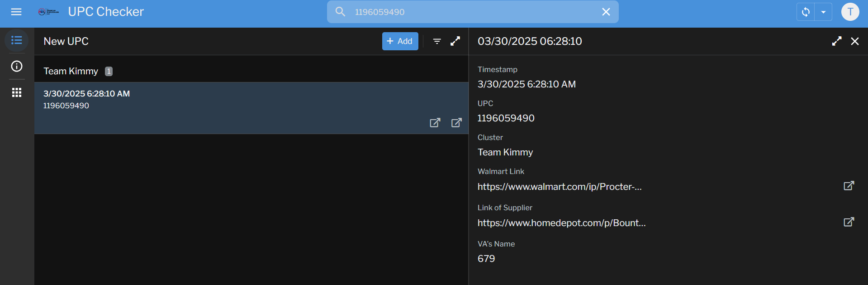868x285 pixels.
Task: Open the homedepot supplier link external icon
Action: point(849,222)
